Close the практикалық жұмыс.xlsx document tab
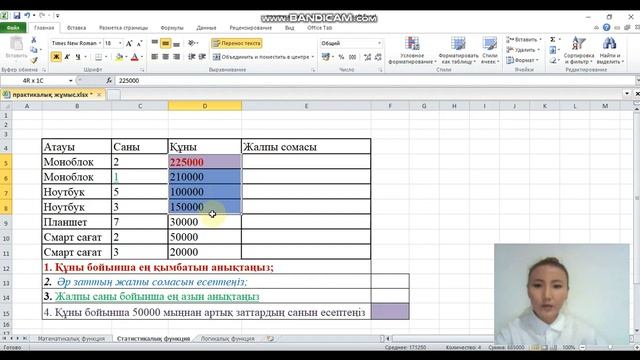This screenshot has width=640, height=360. pos(99,94)
